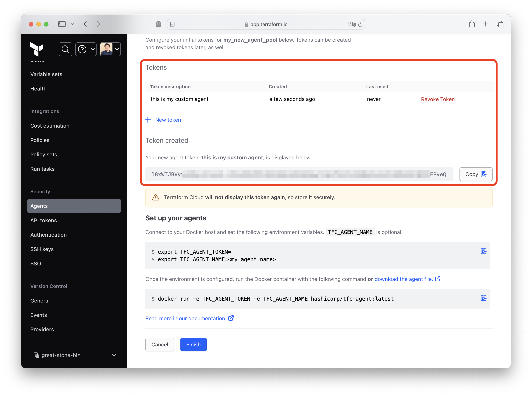Image resolution: width=532 pixels, height=396 pixels.
Task: Expand the help menu dropdown
Action: (86, 49)
